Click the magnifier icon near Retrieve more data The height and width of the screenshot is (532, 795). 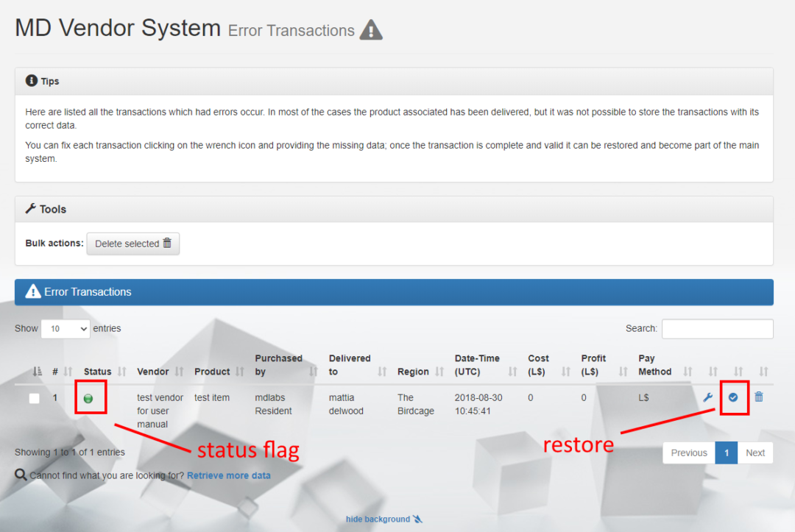tap(19, 475)
